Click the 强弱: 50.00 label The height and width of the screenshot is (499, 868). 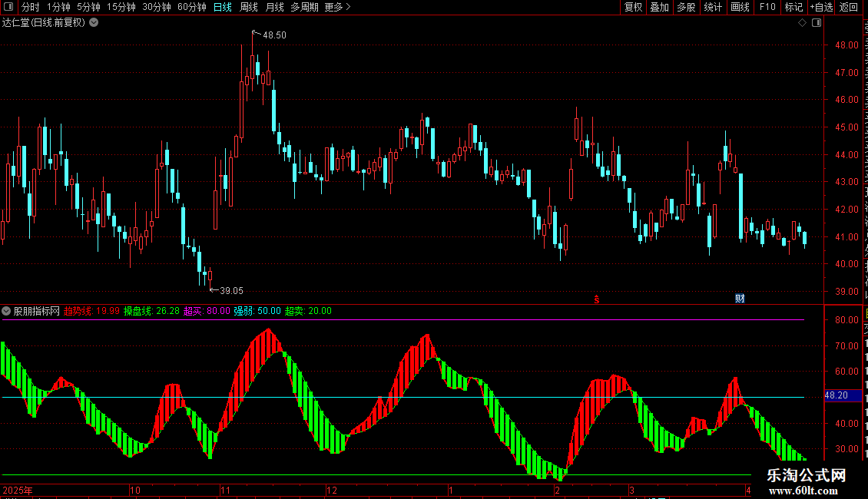pyautogui.click(x=257, y=311)
